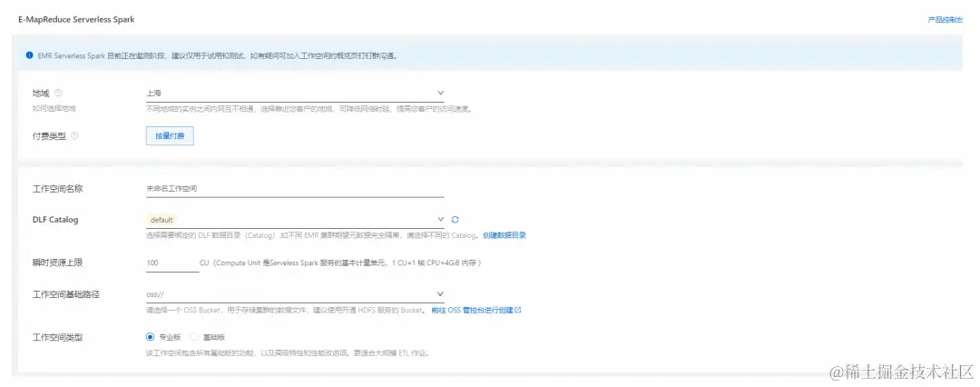This screenshot has width=980, height=387.
Task: Open the 创建数据目录 link
Action: coord(505,235)
